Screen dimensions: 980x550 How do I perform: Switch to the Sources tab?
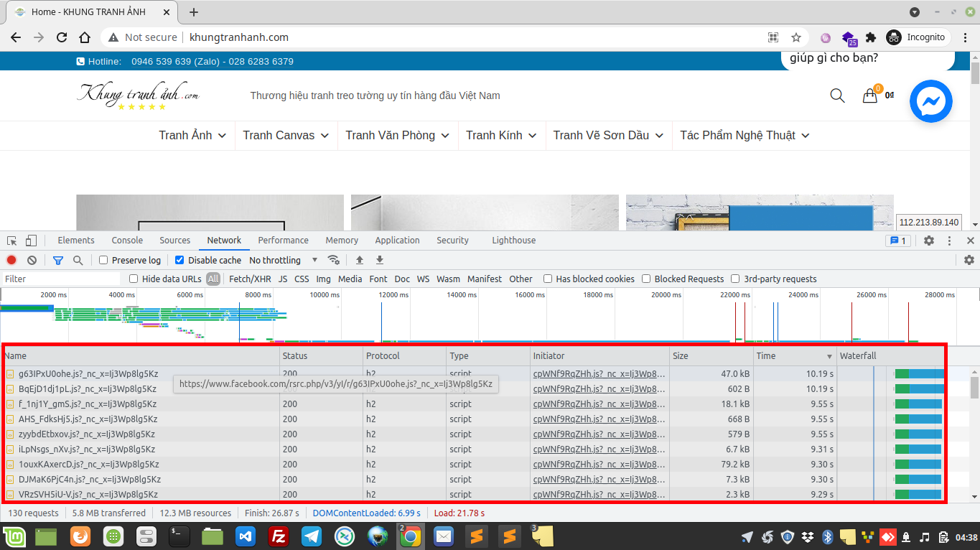tap(175, 241)
